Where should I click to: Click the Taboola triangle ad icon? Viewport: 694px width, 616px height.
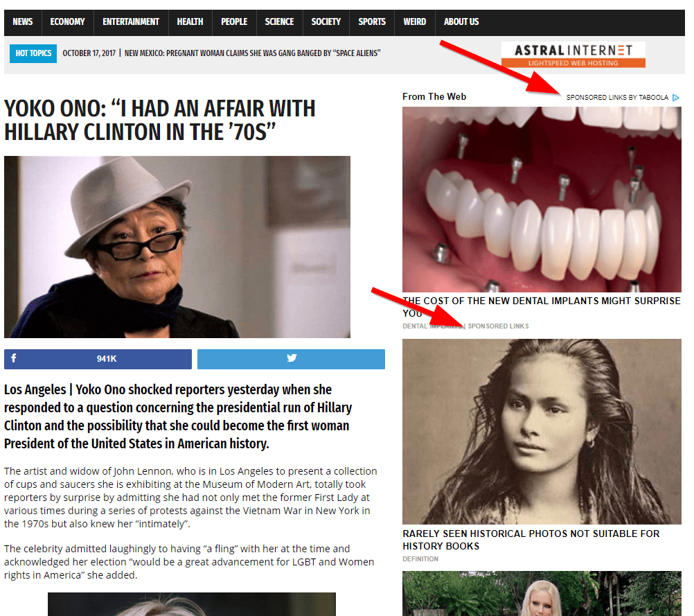pos(676,98)
